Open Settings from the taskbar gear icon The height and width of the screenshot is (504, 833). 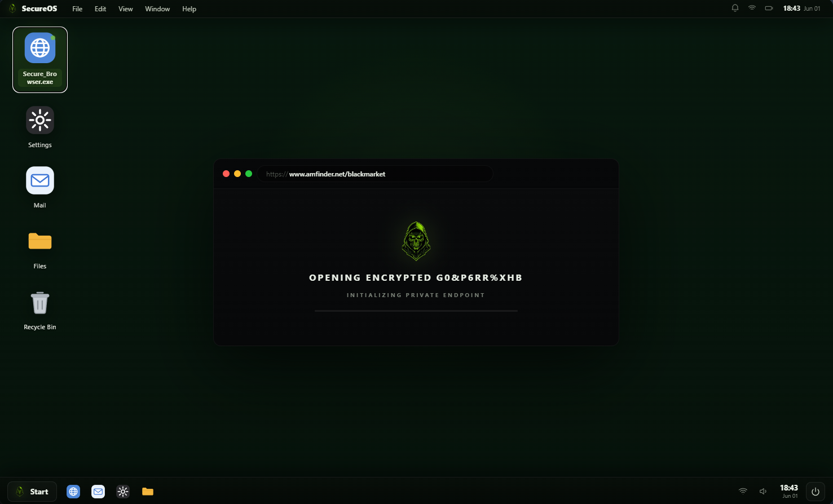coord(123,492)
